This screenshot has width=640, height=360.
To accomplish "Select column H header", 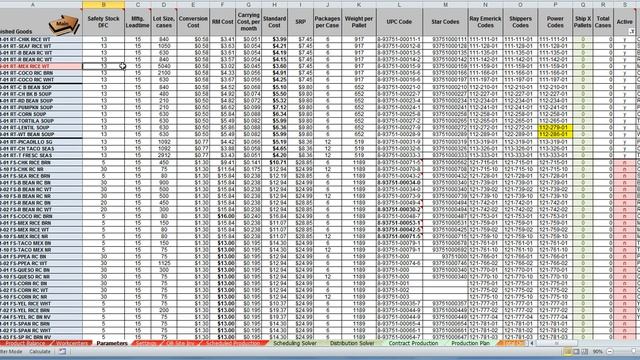I will (274, 4).
